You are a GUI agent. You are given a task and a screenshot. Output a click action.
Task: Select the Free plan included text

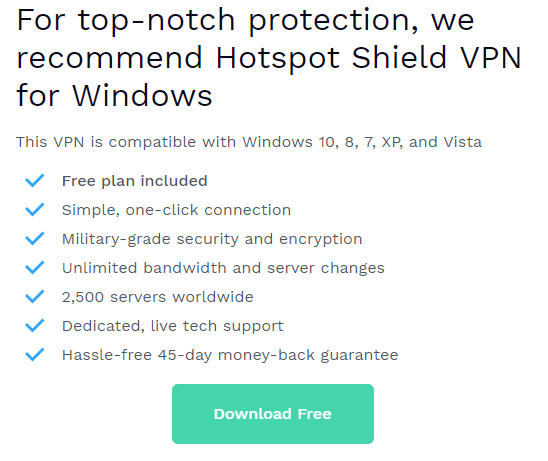point(135,181)
